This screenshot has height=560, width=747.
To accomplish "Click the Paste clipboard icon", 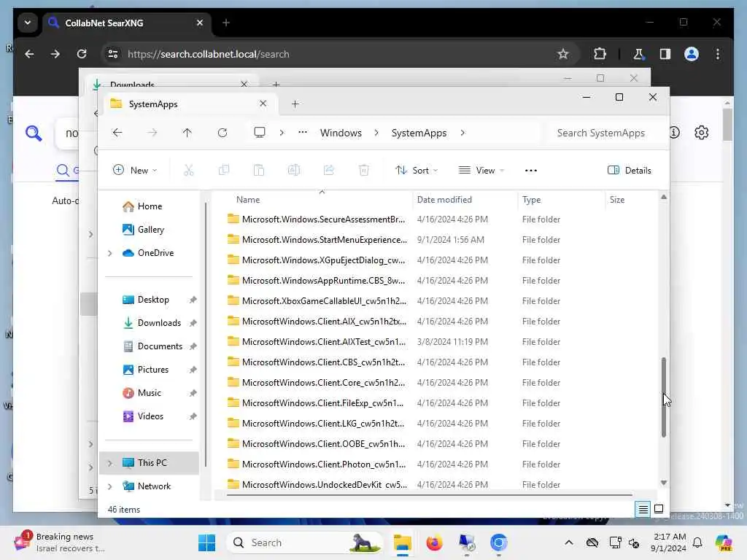I will 259,170.
